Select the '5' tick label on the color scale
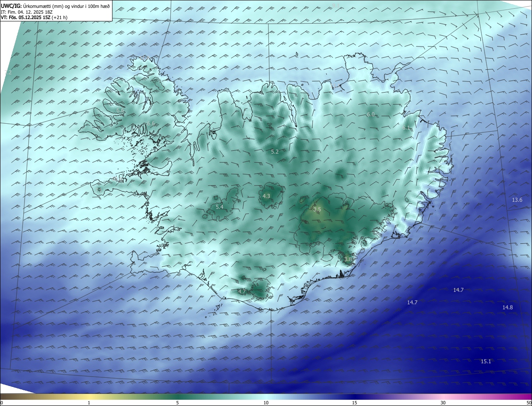Screen dimensions: 532x406 click(177, 403)
